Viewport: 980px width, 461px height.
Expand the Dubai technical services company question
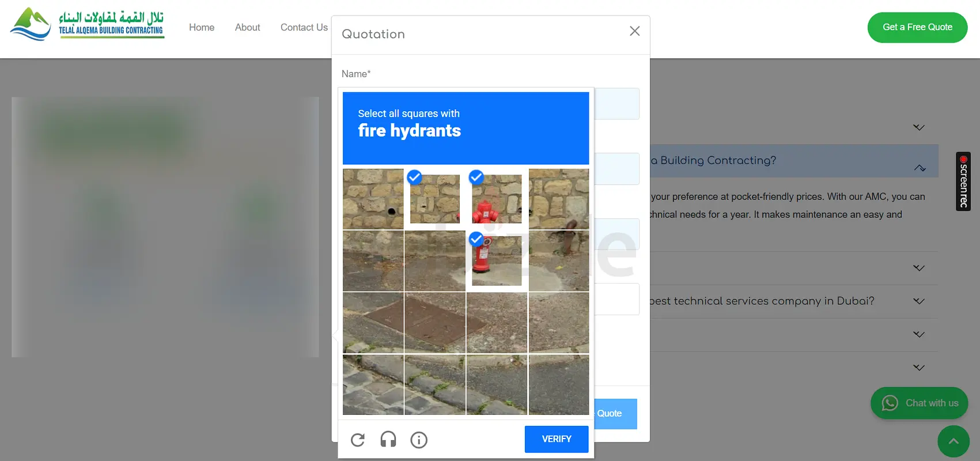(x=918, y=301)
